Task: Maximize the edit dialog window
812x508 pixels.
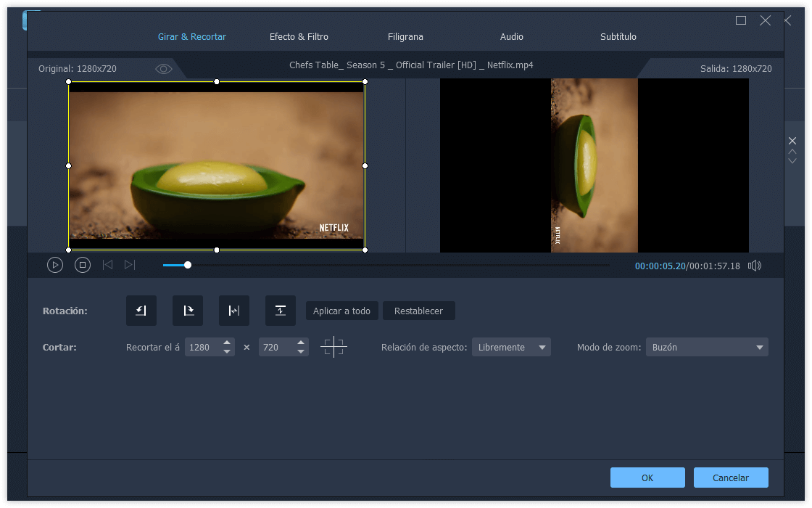Action: click(x=741, y=20)
